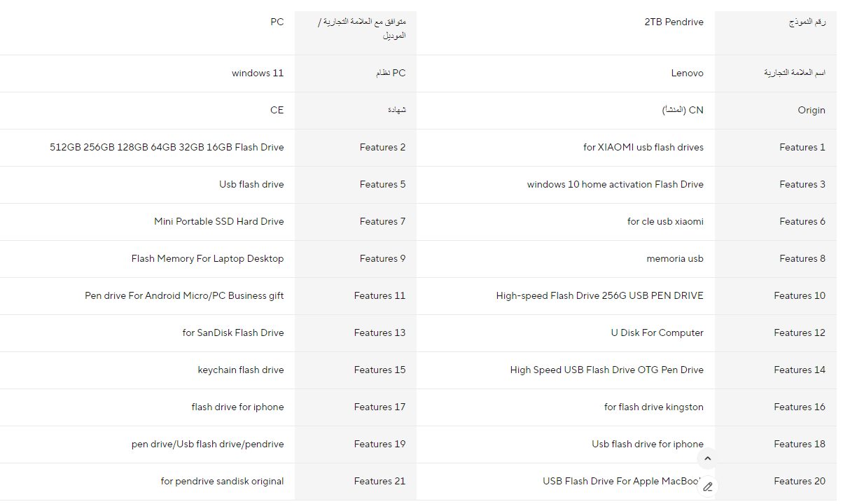The image size is (843, 504).
Task: Click 'for XIAOMI usb flash drives' text
Action: click(x=643, y=148)
